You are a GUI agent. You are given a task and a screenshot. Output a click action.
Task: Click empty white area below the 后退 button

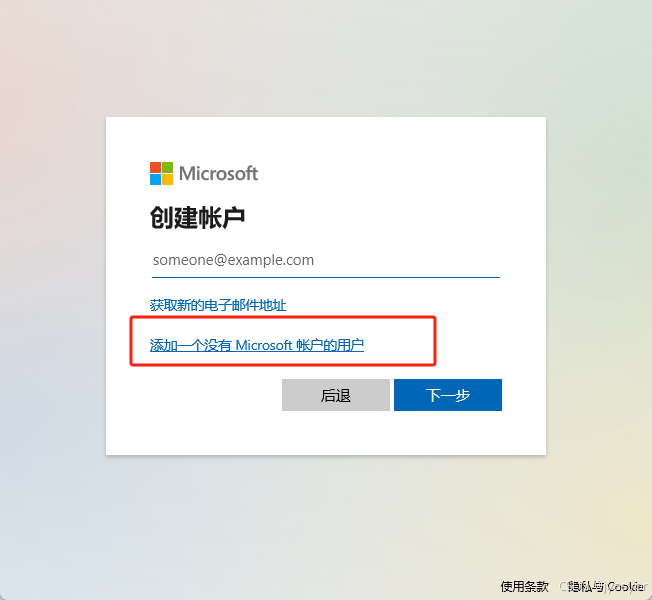point(336,432)
